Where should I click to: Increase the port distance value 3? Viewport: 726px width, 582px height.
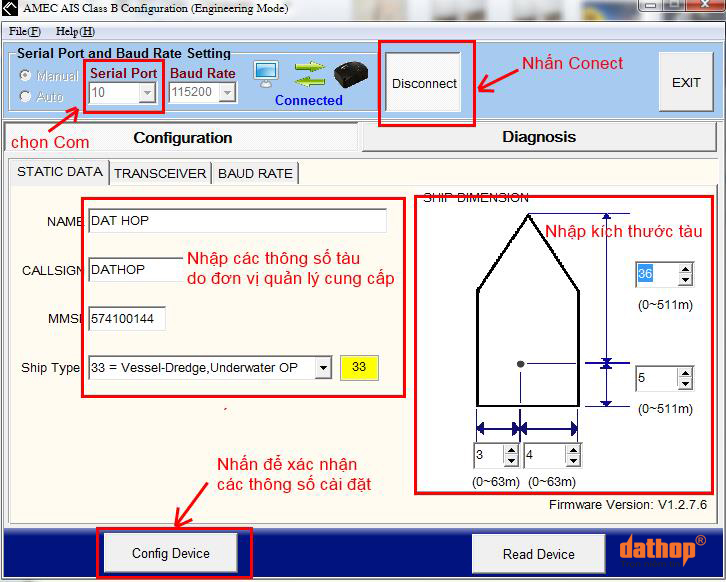[x=511, y=450]
